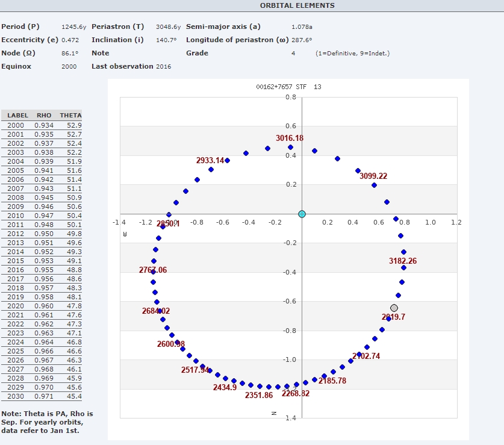Image resolution: width=504 pixels, height=445 pixels.
Task: Click the ORBITAL ELEMENTS section header
Action: pyautogui.click(x=297, y=5)
